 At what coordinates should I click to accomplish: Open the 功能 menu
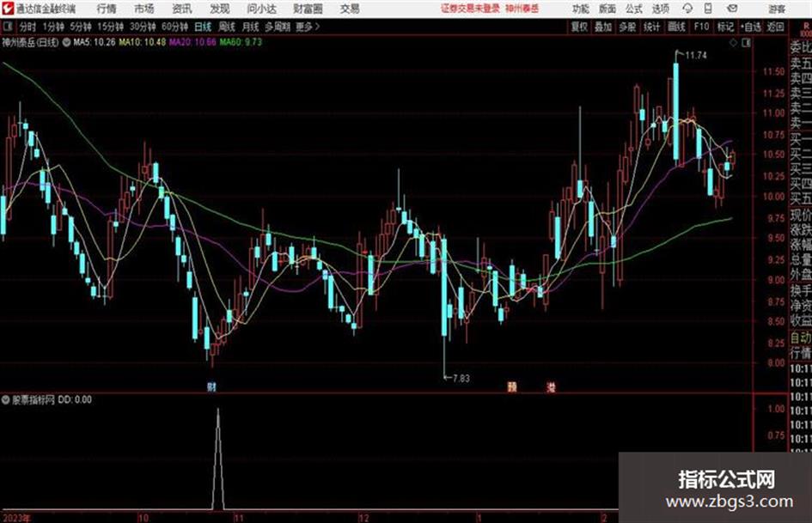pyautogui.click(x=581, y=9)
